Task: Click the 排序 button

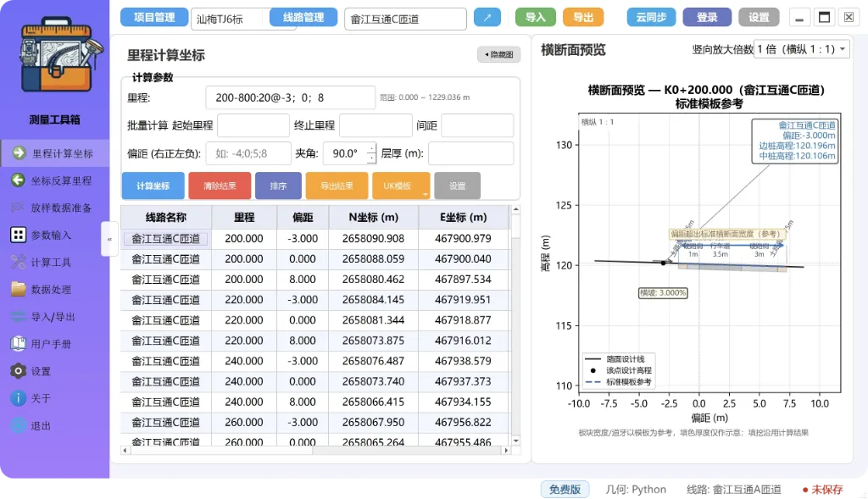Action: pos(278,186)
